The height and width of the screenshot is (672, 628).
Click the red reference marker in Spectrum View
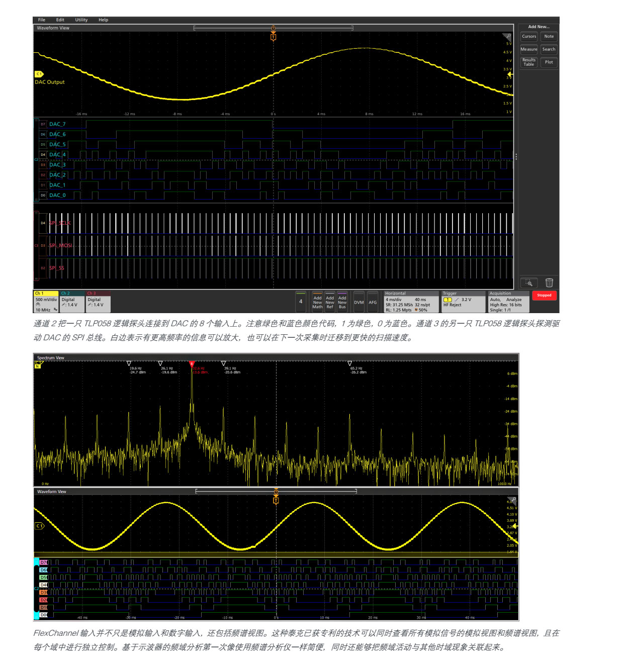(192, 363)
